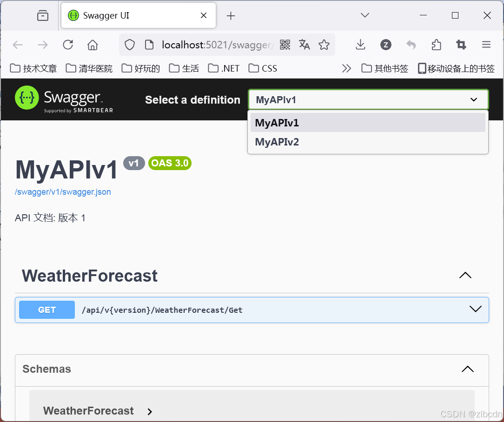Open the 清华医院 bookmarks folder

[x=89, y=68]
